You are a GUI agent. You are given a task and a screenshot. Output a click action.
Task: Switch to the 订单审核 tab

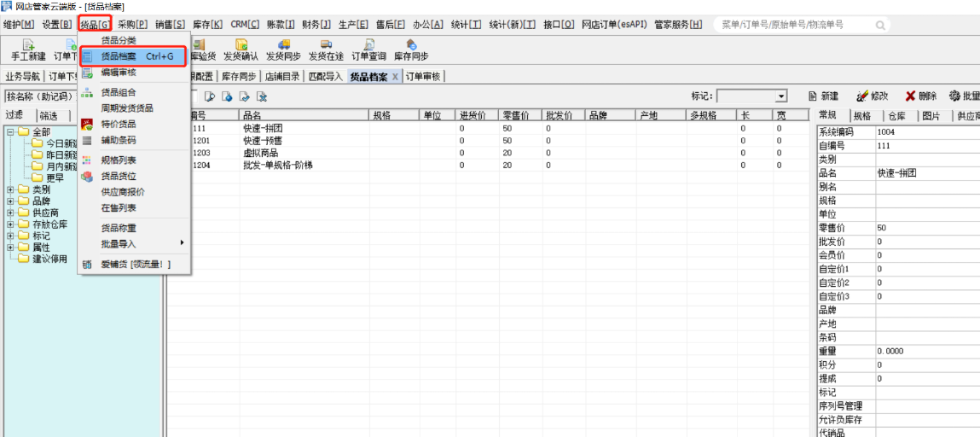tap(423, 77)
